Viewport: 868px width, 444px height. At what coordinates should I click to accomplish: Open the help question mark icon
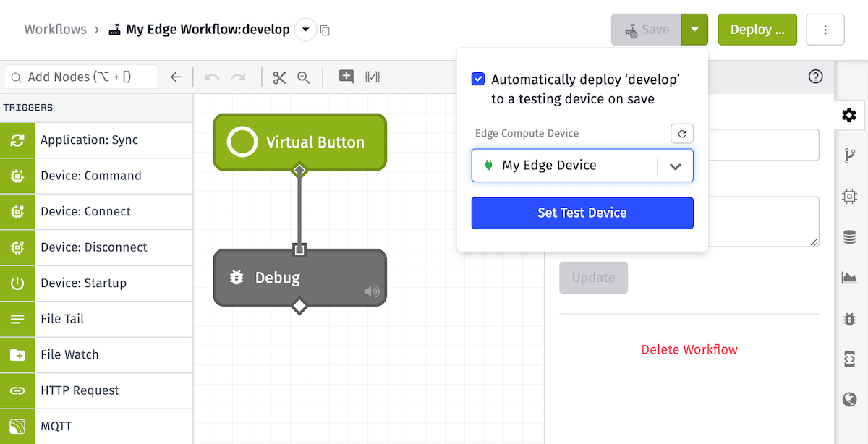click(x=816, y=77)
